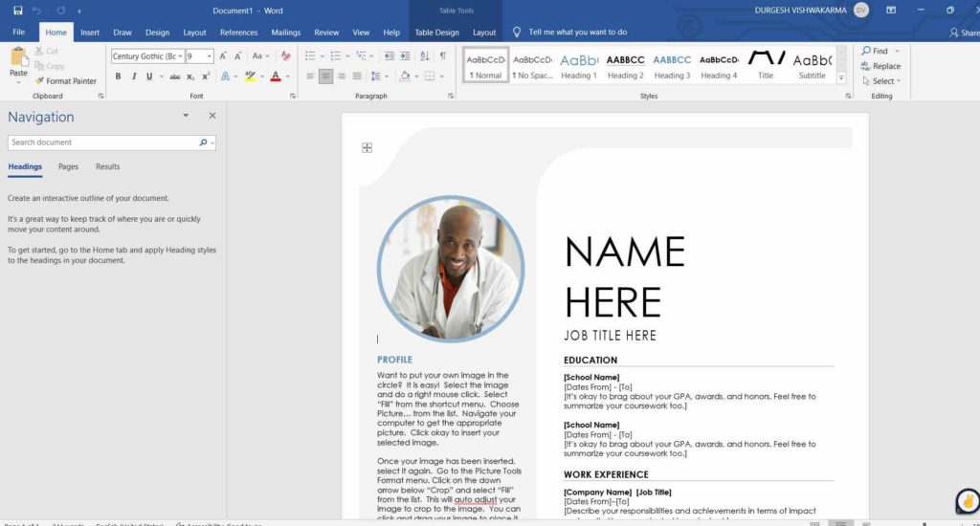Apply the No Spacing style
980x526 pixels.
pyautogui.click(x=532, y=66)
